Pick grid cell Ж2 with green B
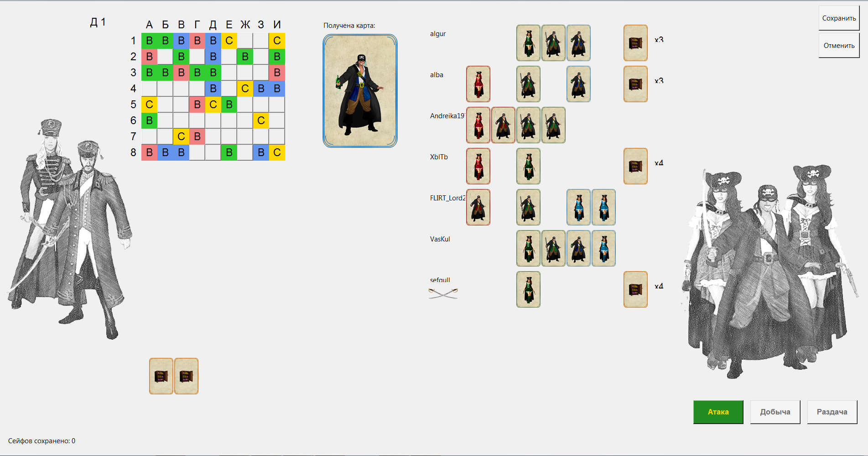 pyautogui.click(x=245, y=57)
